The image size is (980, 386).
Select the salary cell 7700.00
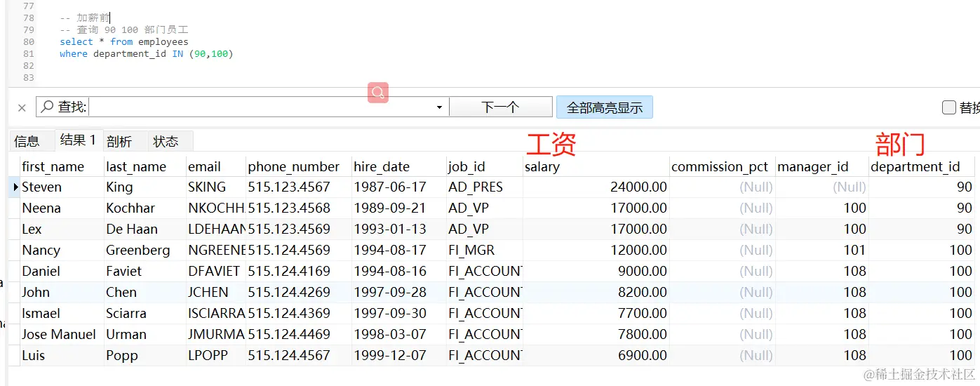point(596,313)
